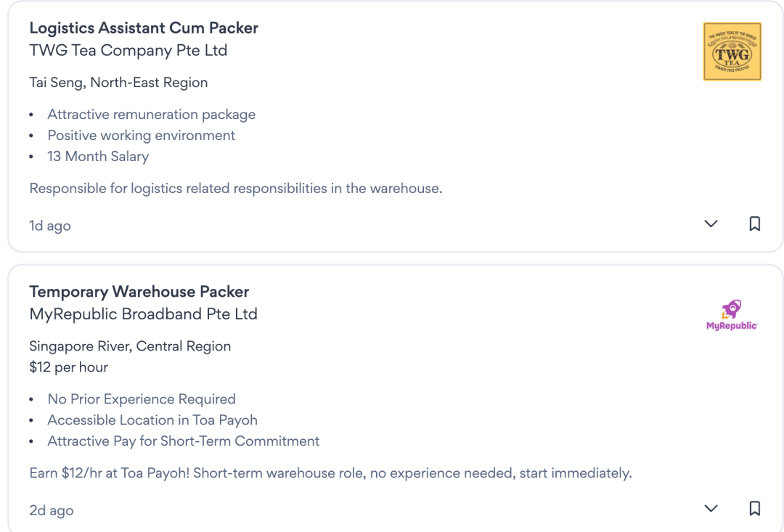Click the MyRepublic rocket logo

[x=732, y=315]
